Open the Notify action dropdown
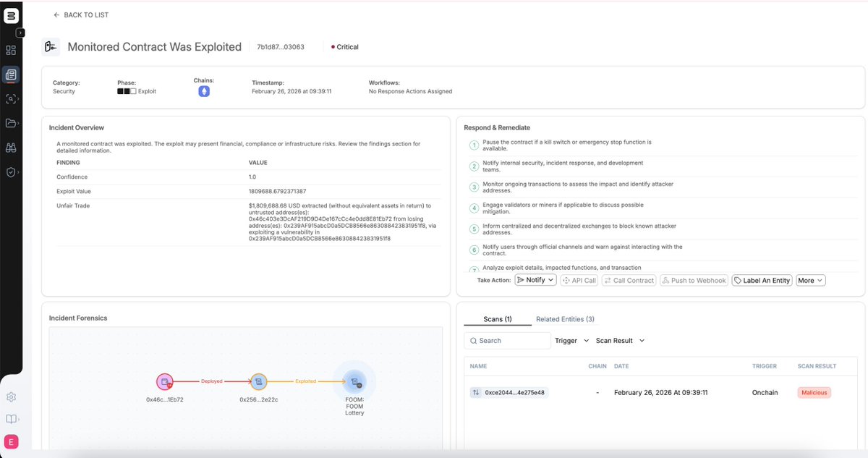The width and height of the screenshot is (868, 458). [535, 280]
